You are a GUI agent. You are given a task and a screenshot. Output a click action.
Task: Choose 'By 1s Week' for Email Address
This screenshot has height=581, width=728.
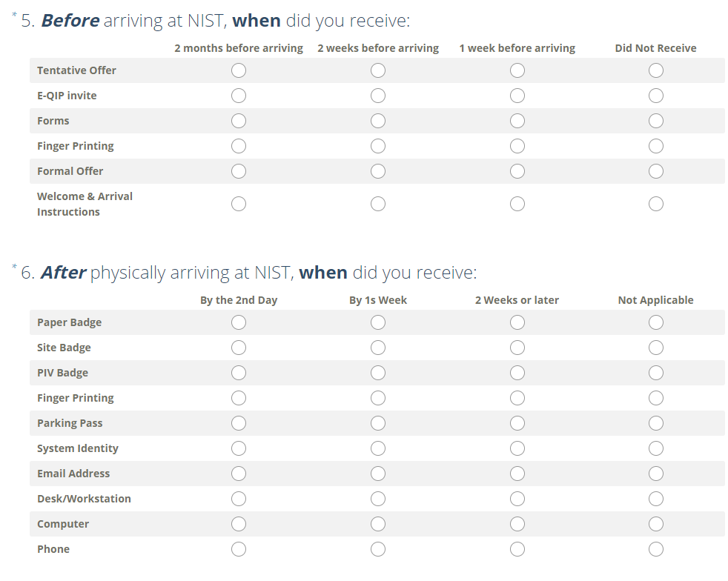tap(378, 474)
